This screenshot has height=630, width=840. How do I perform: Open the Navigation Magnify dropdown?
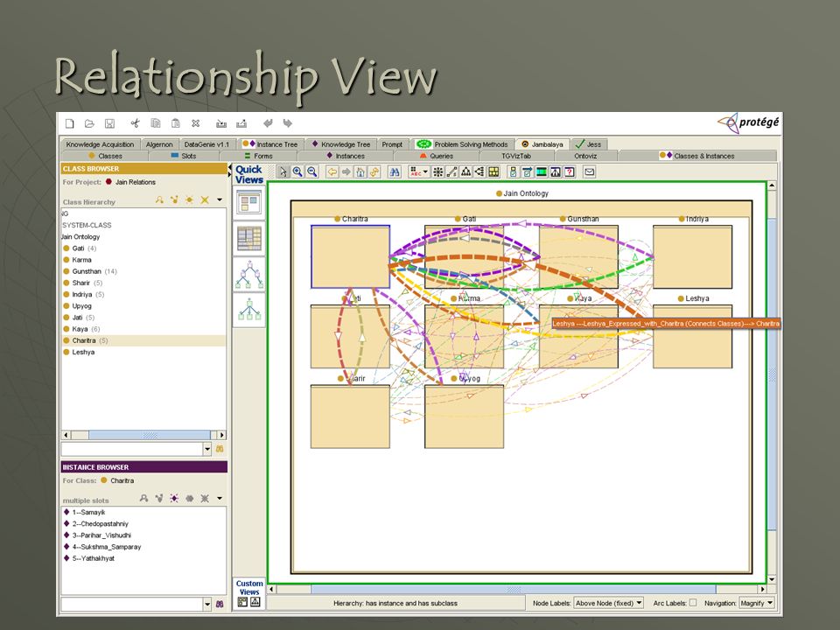756,603
